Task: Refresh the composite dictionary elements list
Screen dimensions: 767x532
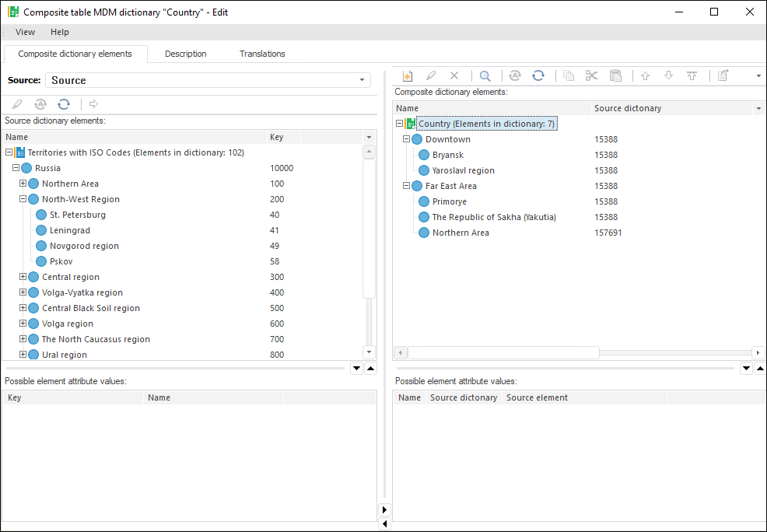Action: [x=538, y=75]
